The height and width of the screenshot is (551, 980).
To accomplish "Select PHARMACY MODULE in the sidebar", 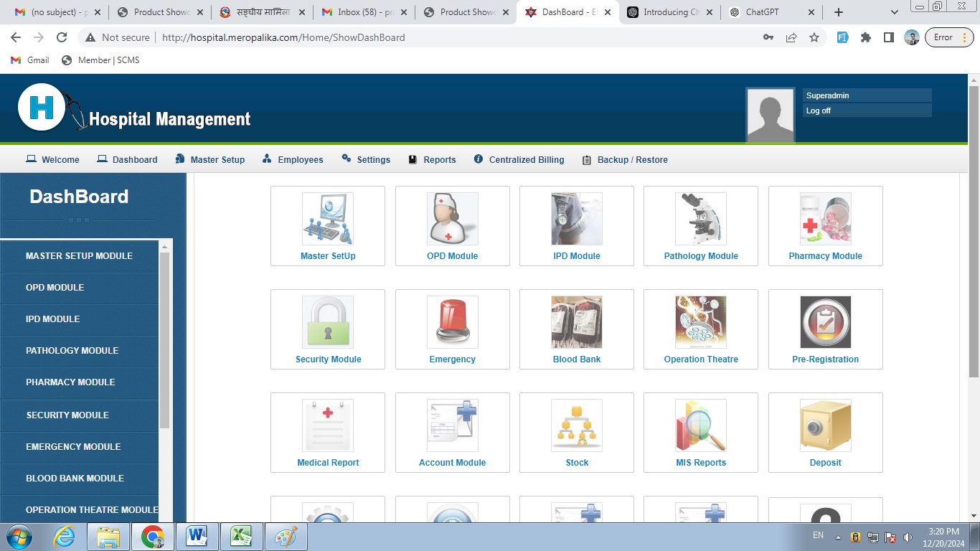I will (x=70, y=382).
